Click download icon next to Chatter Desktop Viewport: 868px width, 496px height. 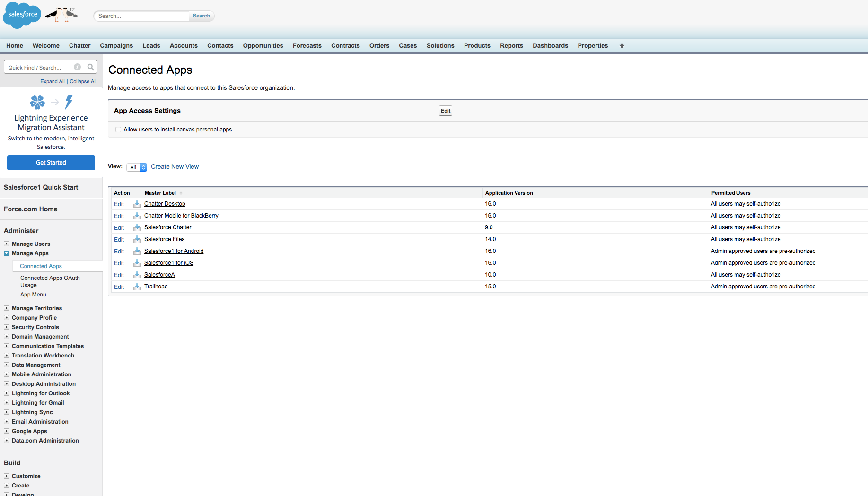point(137,204)
